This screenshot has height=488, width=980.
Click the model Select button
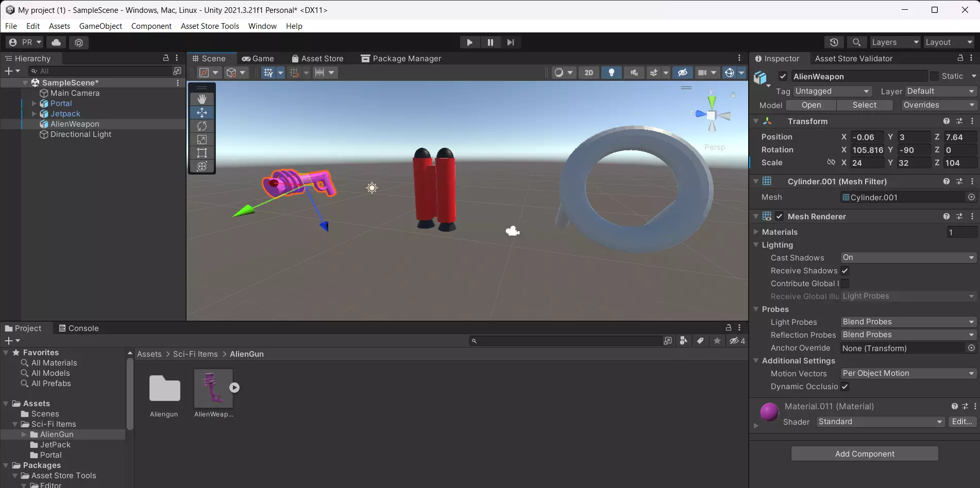pos(865,105)
